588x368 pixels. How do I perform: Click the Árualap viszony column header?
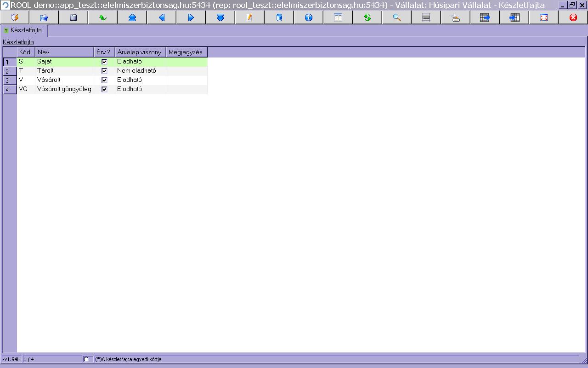140,52
